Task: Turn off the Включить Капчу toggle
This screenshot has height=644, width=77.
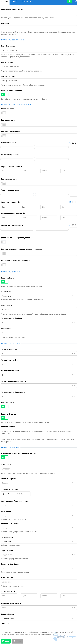Action: [5, 282]
